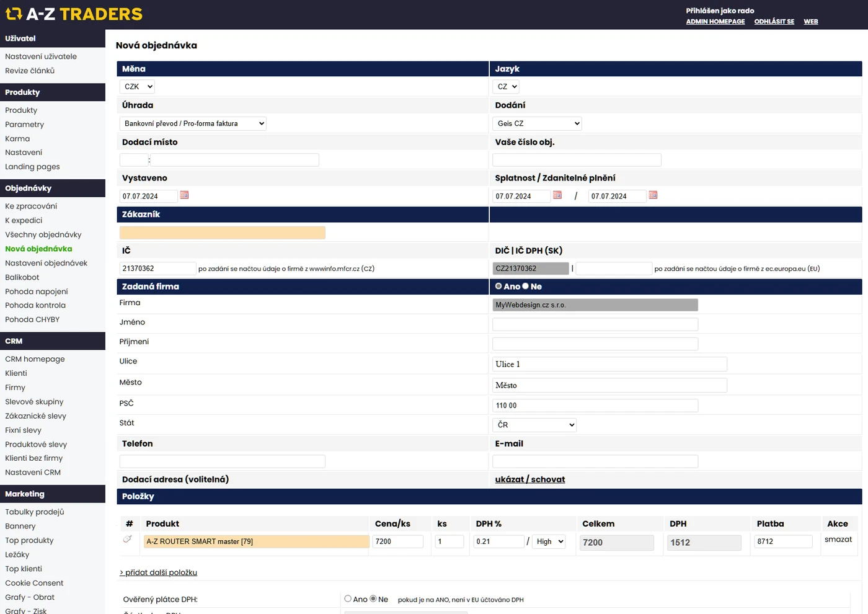Go to Všechny objednávky in sidebar
The width and height of the screenshot is (868, 614).
pyautogui.click(x=43, y=234)
